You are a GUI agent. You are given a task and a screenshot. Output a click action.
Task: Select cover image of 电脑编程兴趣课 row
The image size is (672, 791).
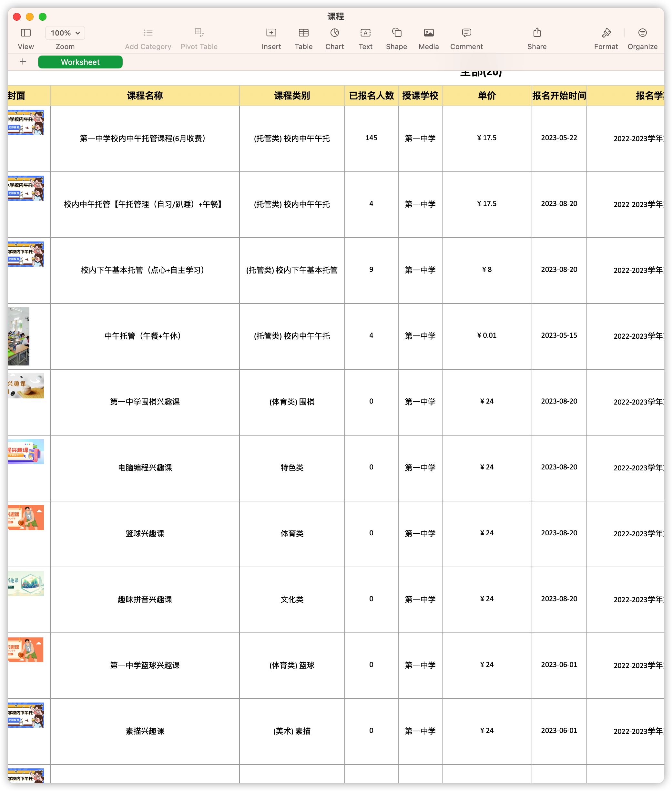(25, 451)
